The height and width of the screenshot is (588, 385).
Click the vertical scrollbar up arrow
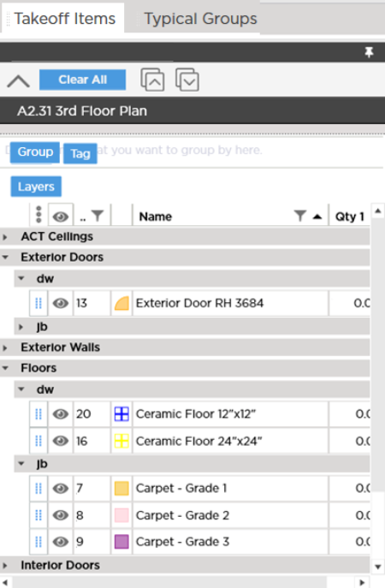pos(378,211)
